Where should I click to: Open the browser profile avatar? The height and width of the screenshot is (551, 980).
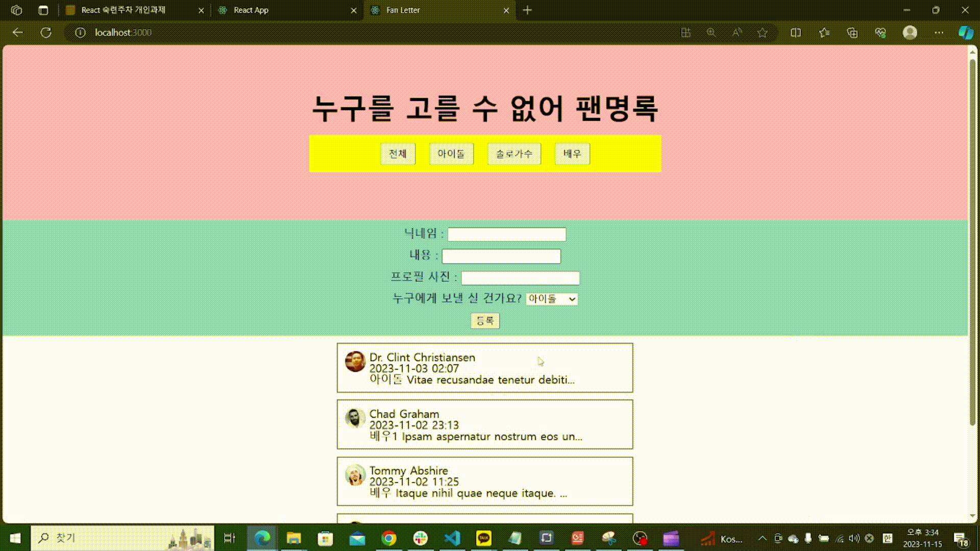point(910,33)
